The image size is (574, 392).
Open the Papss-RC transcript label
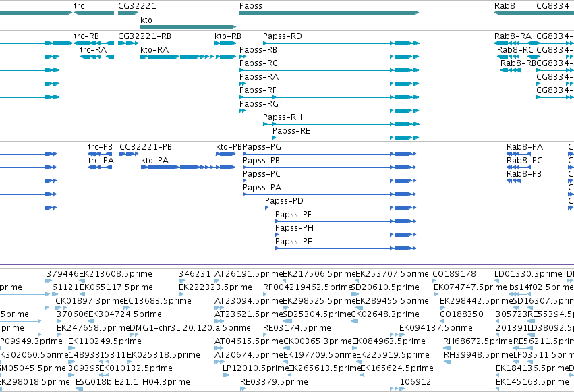pos(258,63)
